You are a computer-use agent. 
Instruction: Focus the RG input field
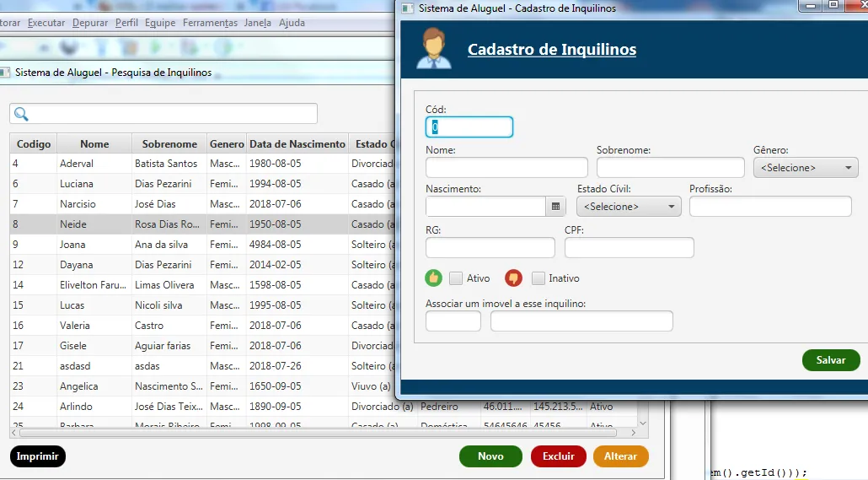490,248
